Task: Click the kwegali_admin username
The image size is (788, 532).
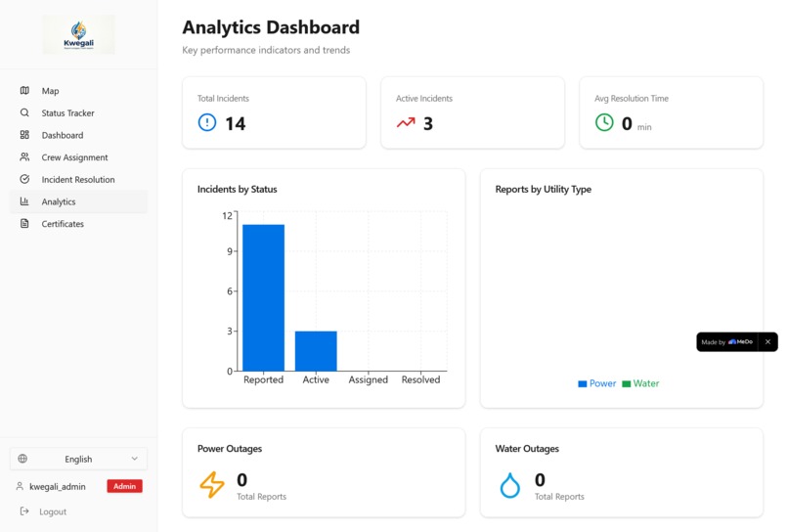Action: [58, 486]
